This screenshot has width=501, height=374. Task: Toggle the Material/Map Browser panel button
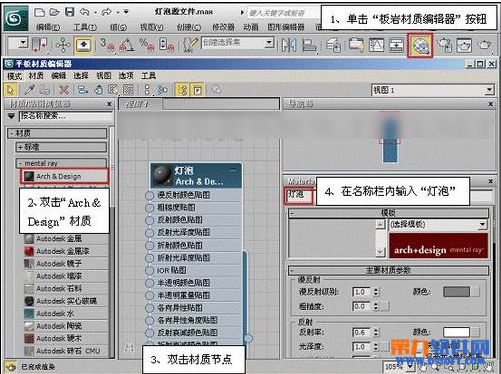click(x=182, y=90)
